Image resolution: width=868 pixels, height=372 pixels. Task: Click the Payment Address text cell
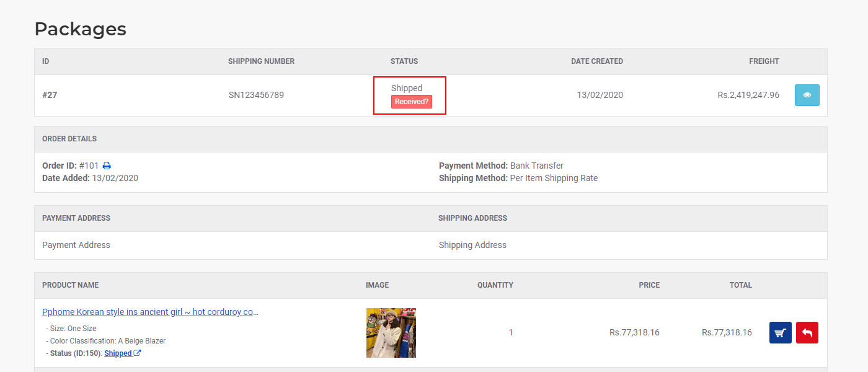coord(76,245)
